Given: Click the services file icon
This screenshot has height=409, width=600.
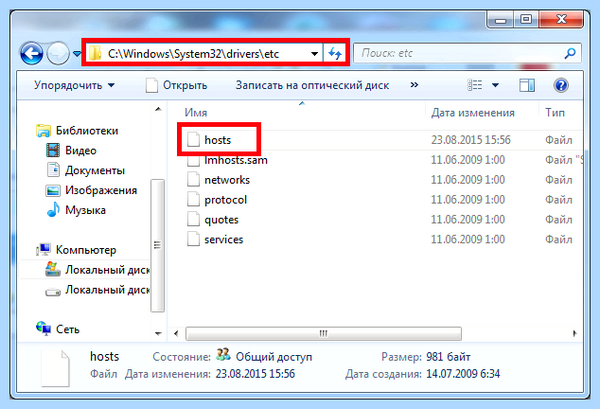Looking at the screenshot, I should (x=193, y=240).
